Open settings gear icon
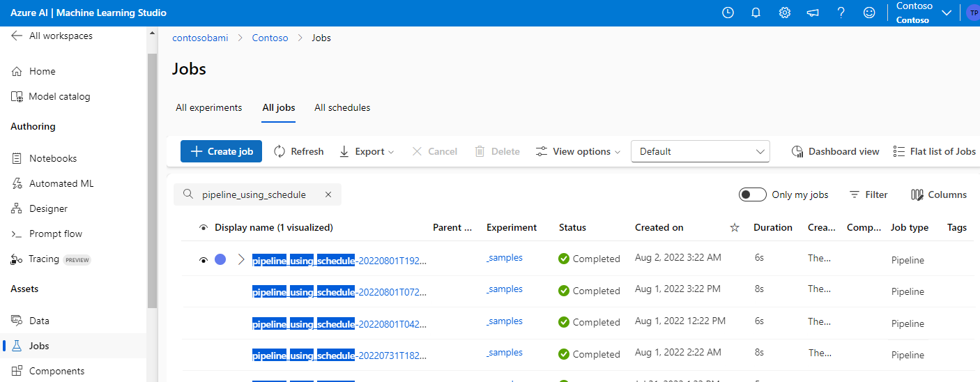The height and width of the screenshot is (382, 980). [784, 13]
